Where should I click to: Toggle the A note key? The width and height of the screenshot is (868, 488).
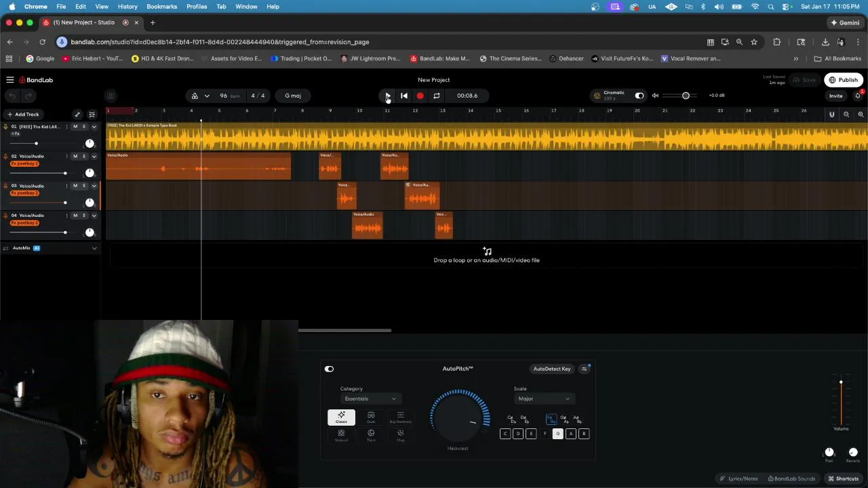pyautogui.click(x=571, y=434)
